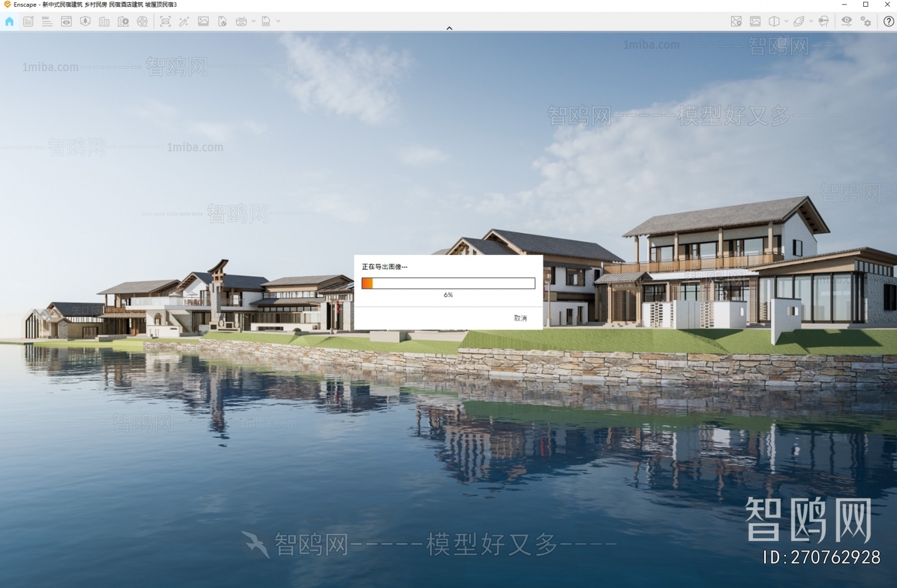Render a 360 panorama

pos(241,21)
